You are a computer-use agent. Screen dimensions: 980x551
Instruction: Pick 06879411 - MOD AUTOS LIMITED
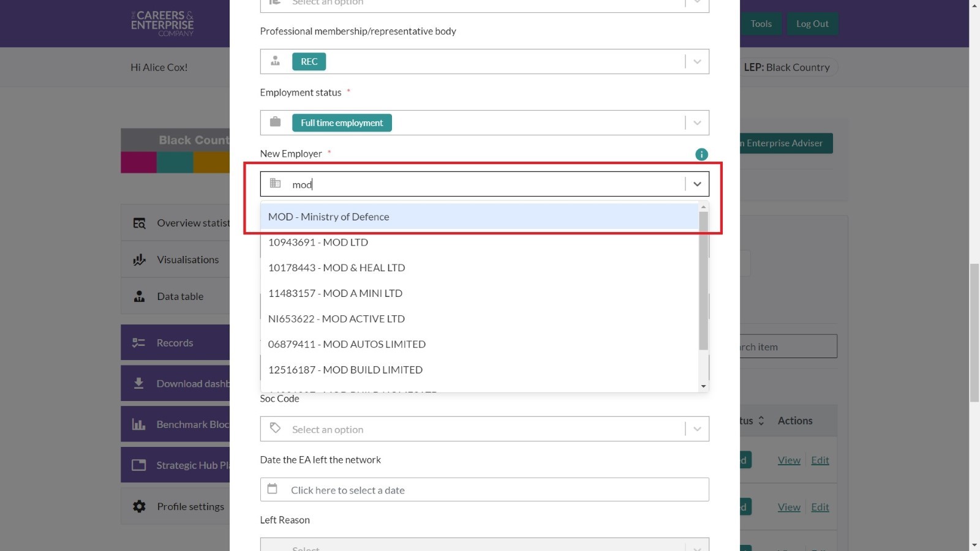(x=479, y=345)
